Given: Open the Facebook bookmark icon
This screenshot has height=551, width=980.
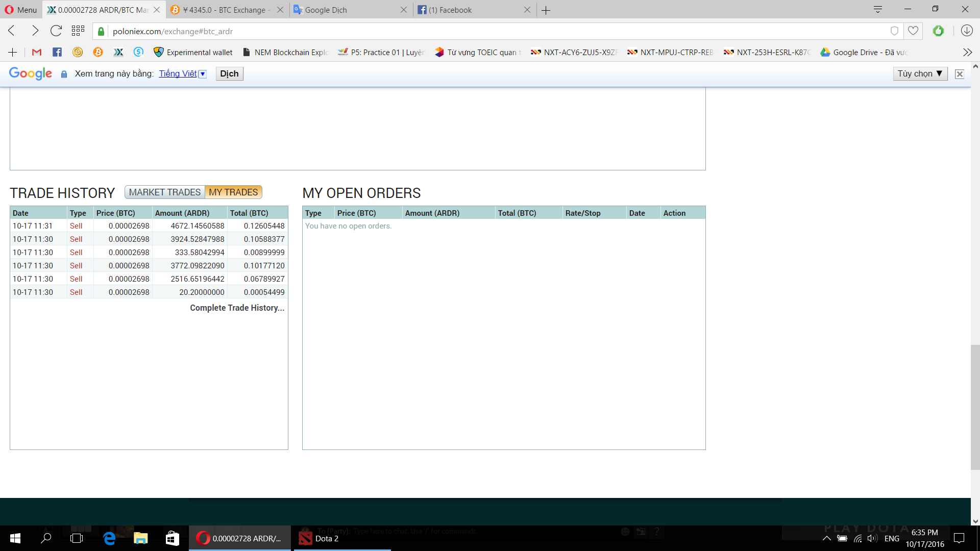Looking at the screenshot, I should [57, 52].
